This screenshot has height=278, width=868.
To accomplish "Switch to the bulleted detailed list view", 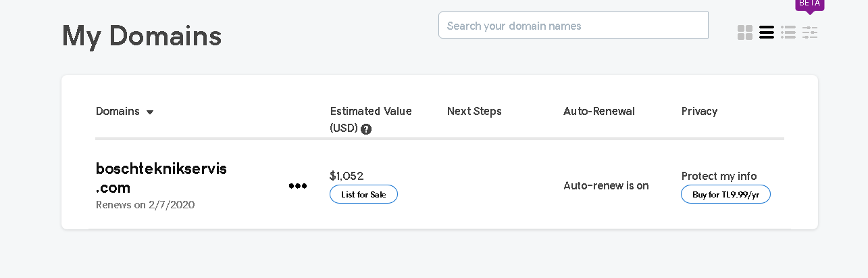I will (x=788, y=32).
